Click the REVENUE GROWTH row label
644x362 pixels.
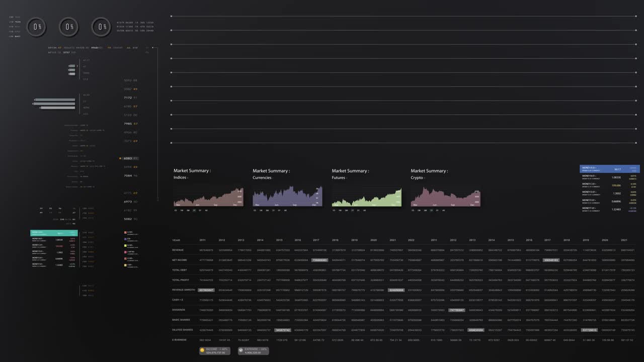pos(183,290)
